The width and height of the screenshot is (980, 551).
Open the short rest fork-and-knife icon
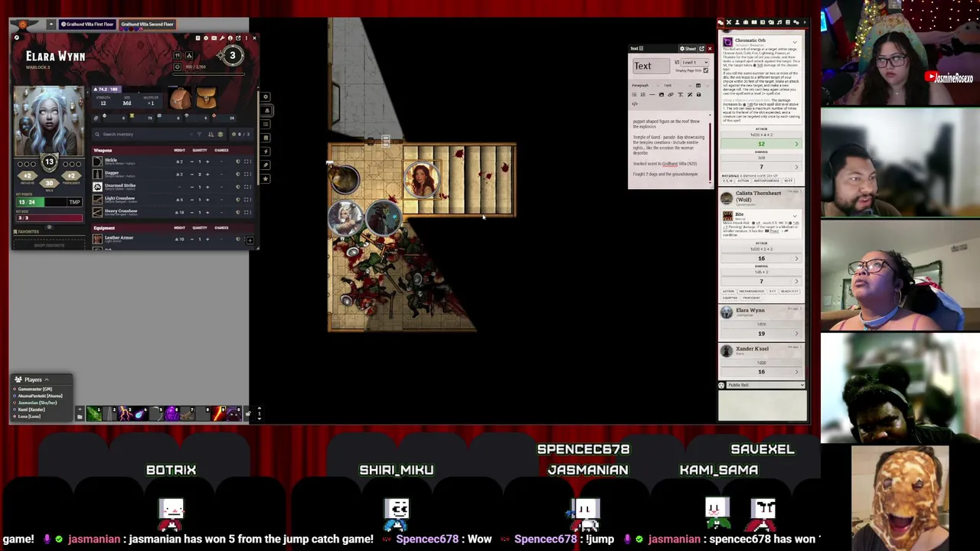click(178, 55)
